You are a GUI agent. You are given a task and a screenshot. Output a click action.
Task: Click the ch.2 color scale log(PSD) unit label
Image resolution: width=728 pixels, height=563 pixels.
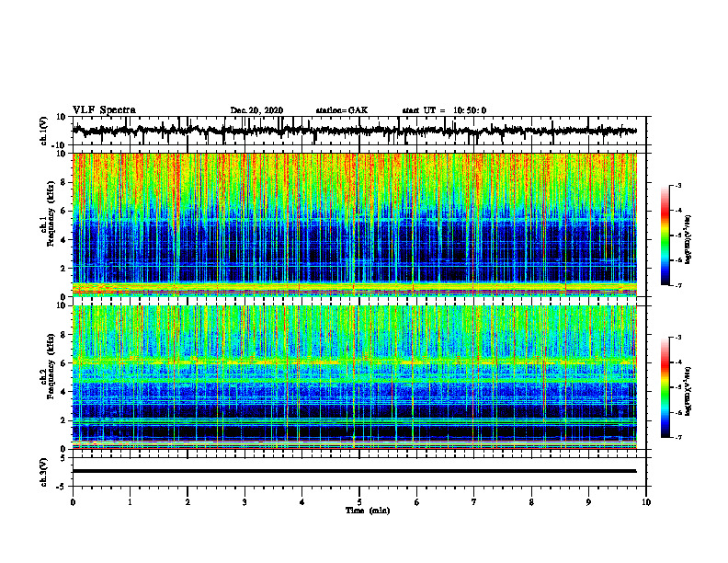coord(688,391)
